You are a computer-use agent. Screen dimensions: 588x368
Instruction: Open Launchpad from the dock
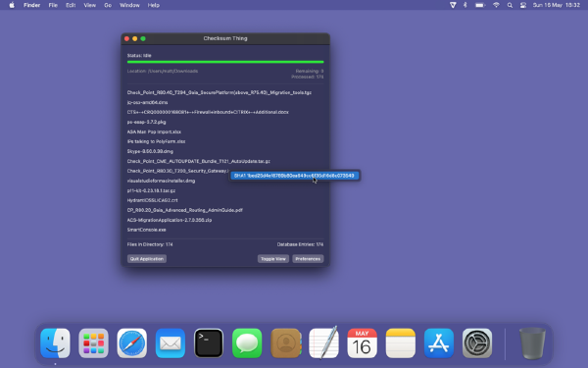click(x=93, y=343)
